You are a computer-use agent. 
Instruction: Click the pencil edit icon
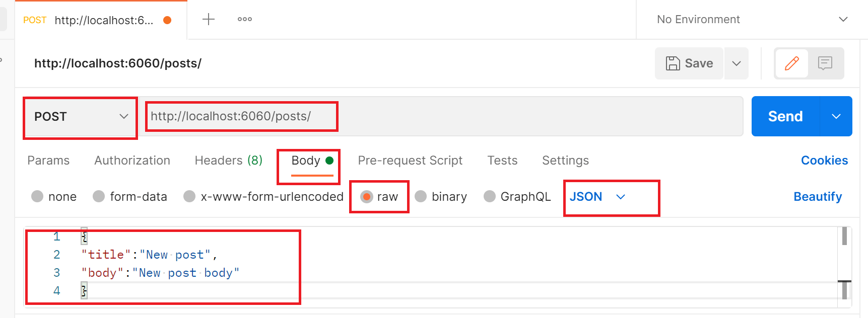click(792, 63)
